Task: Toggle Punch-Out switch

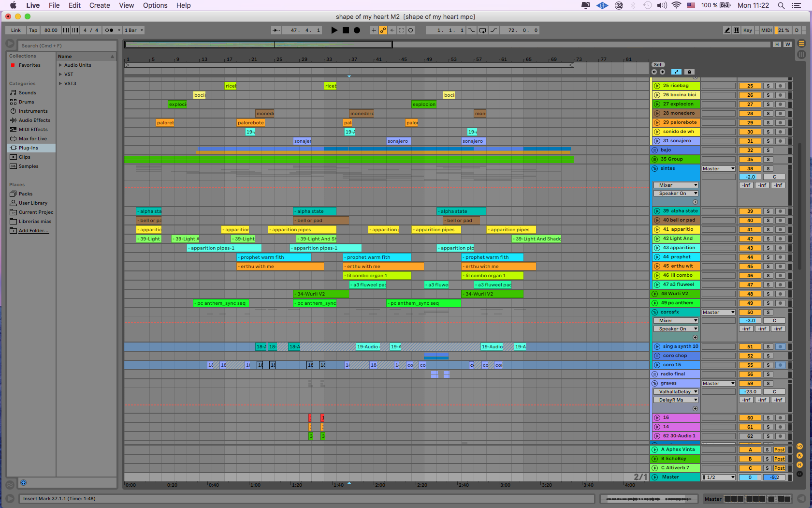Action: (493, 30)
